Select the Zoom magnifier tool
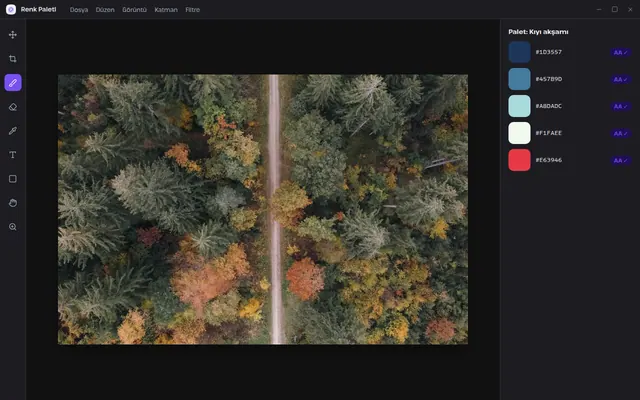The image size is (640, 400). point(13,227)
